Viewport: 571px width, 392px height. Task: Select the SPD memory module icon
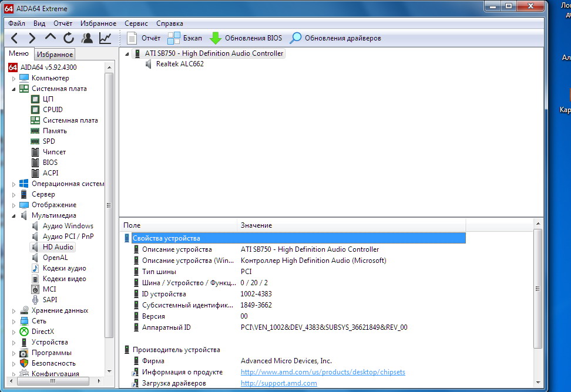point(35,141)
